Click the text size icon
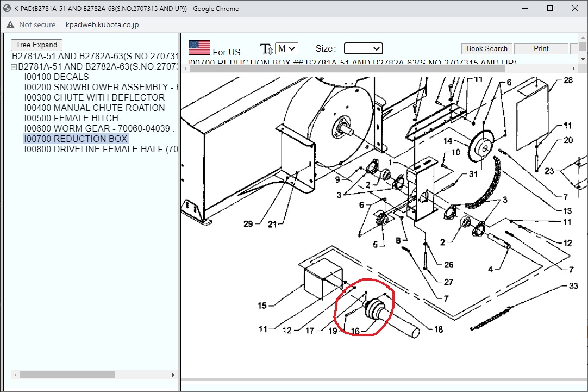The width and height of the screenshot is (588, 392). pos(266,49)
